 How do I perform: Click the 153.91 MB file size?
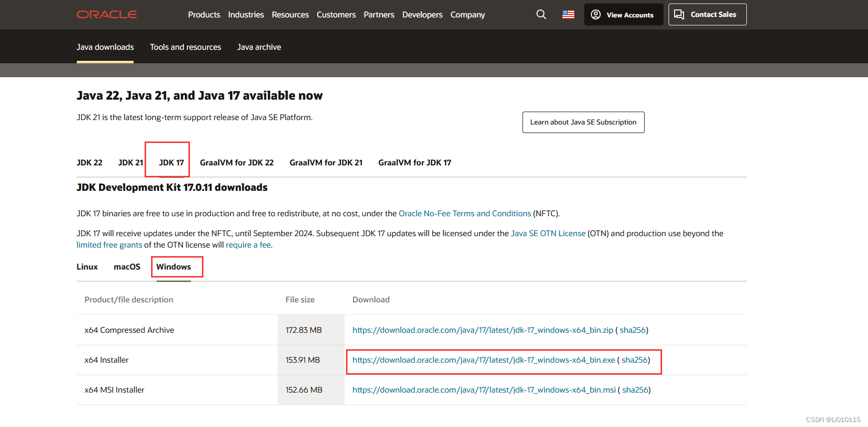pyautogui.click(x=303, y=360)
